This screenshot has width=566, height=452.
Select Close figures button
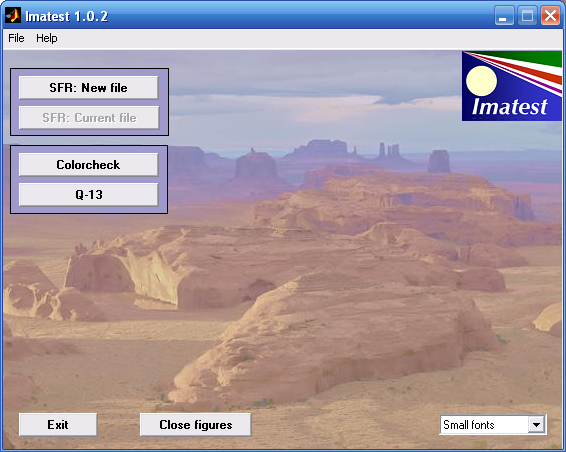(x=196, y=425)
